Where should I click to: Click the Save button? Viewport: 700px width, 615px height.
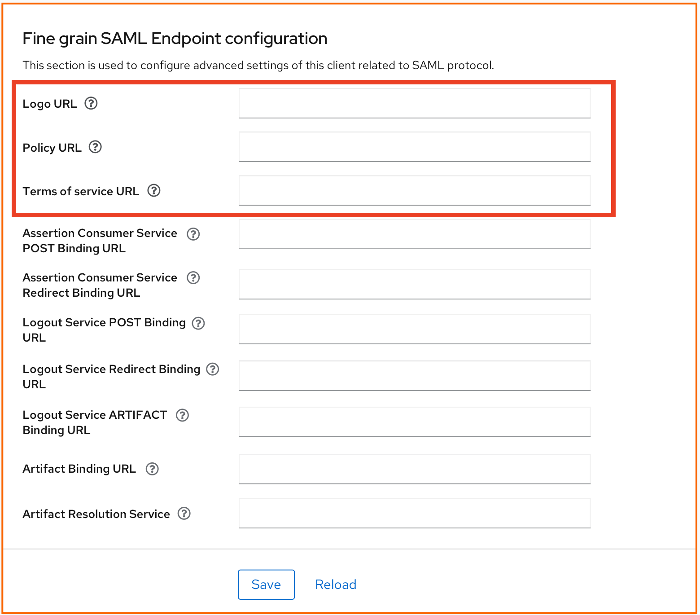pyautogui.click(x=266, y=584)
